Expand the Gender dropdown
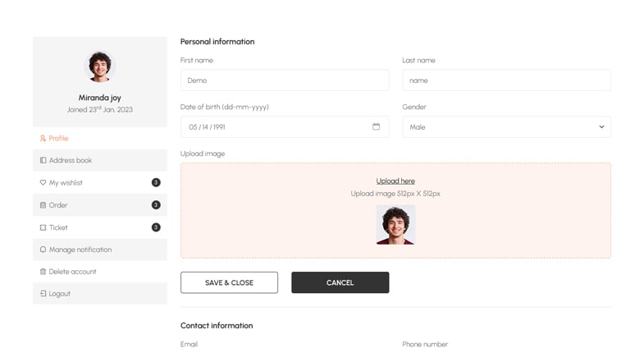Viewport: 644px width, 353px height. pos(505,127)
